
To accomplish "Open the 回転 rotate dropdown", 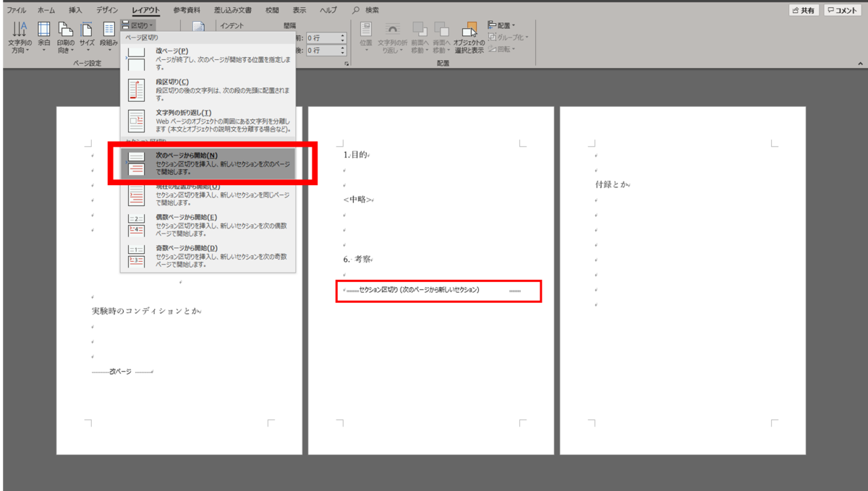I will click(502, 49).
